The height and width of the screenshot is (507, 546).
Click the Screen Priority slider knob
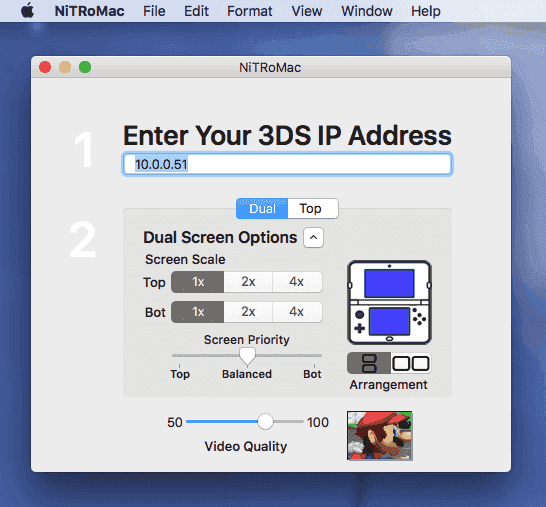coord(247,357)
